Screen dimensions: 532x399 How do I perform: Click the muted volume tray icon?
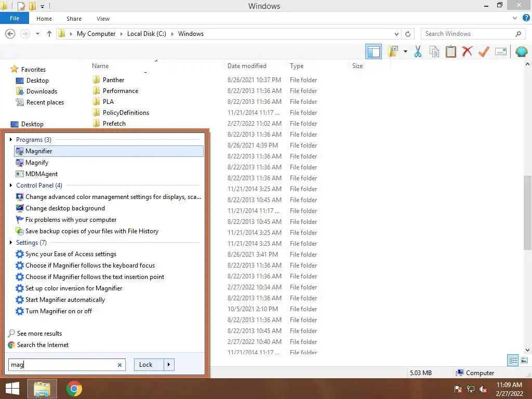pyautogui.click(x=483, y=389)
